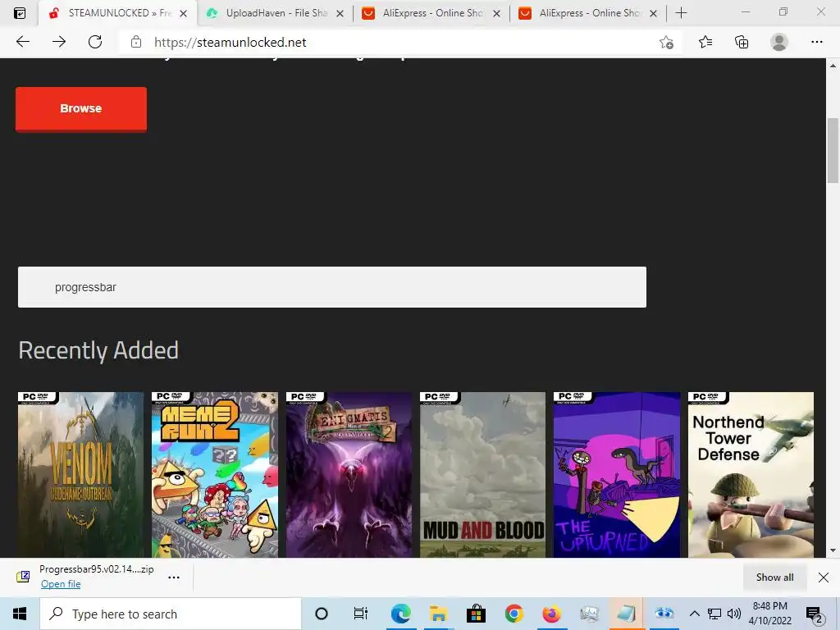Open Task View on taskbar
The width and height of the screenshot is (840, 630).
click(x=361, y=614)
